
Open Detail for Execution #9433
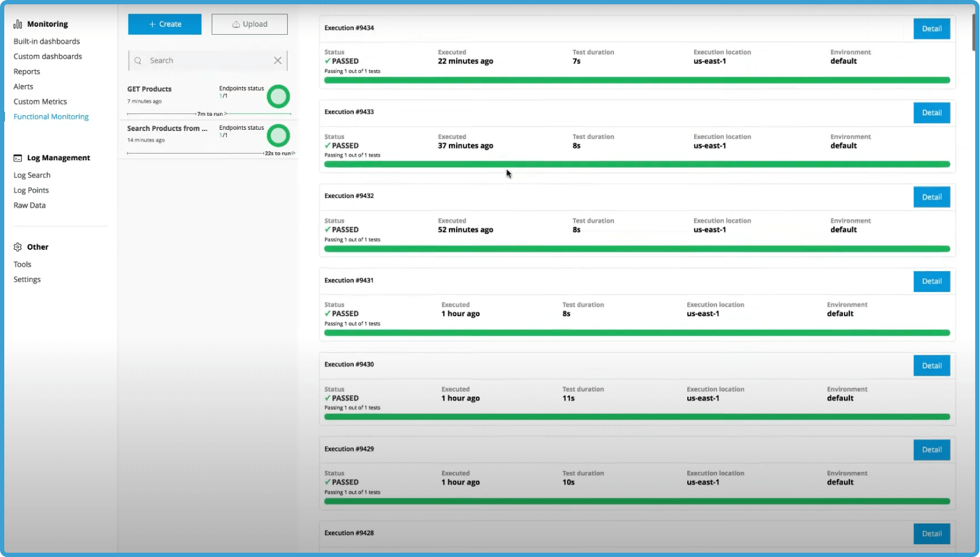tap(931, 113)
